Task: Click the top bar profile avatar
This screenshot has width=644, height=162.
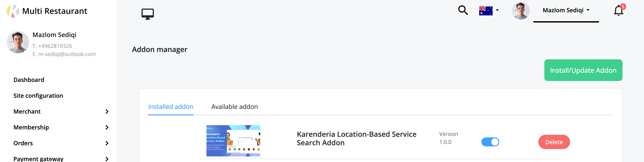Action: [521, 11]
